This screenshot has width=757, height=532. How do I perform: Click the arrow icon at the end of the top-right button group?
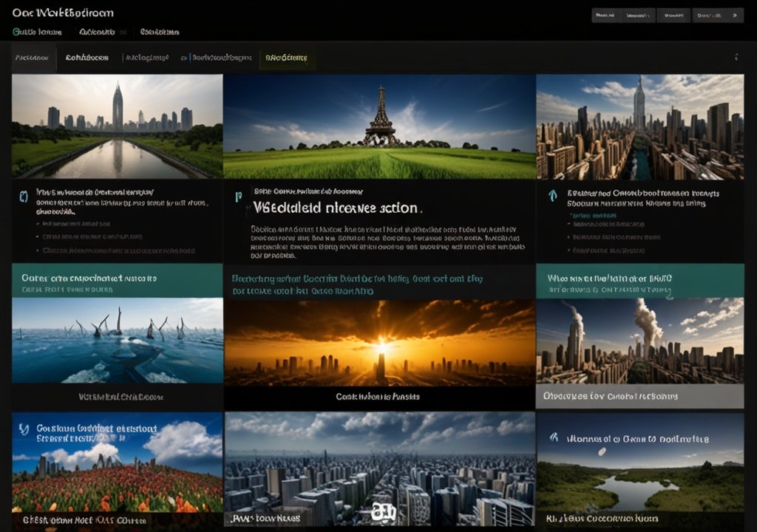pyautogui.click(x=736, y=16)
